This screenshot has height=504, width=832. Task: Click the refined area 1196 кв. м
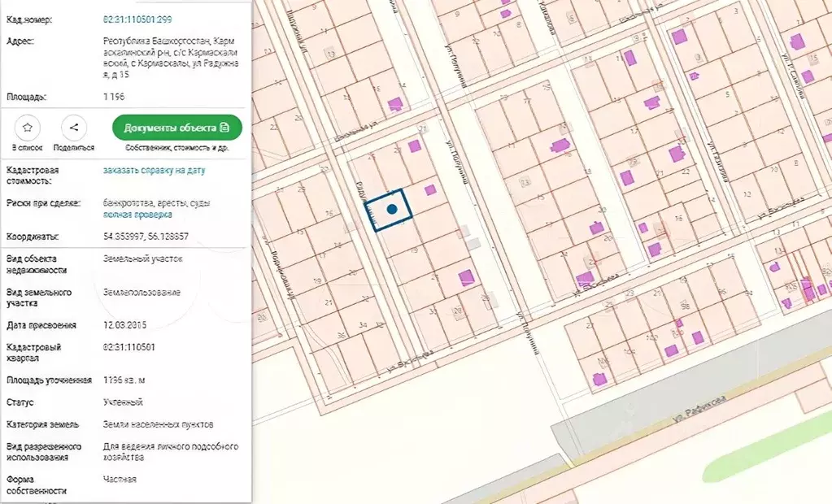click(124, 380)
